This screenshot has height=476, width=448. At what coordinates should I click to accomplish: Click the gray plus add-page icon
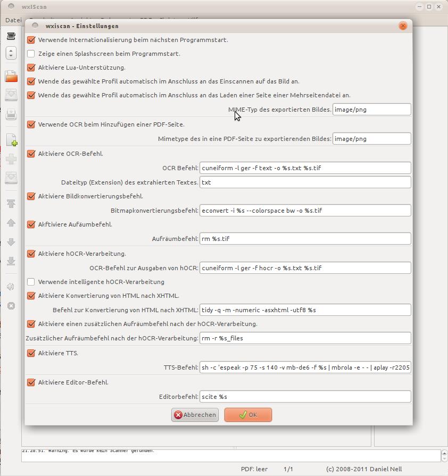pos(11,159)
